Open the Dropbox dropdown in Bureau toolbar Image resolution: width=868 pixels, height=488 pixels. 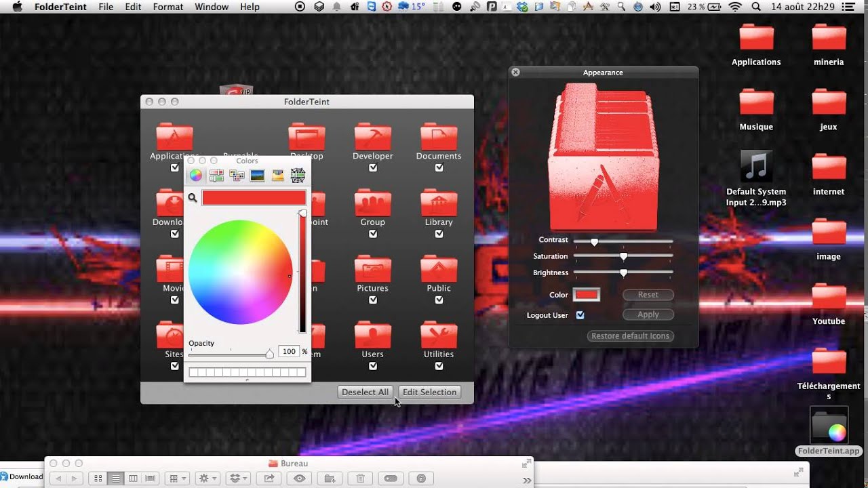click(239, 479)
